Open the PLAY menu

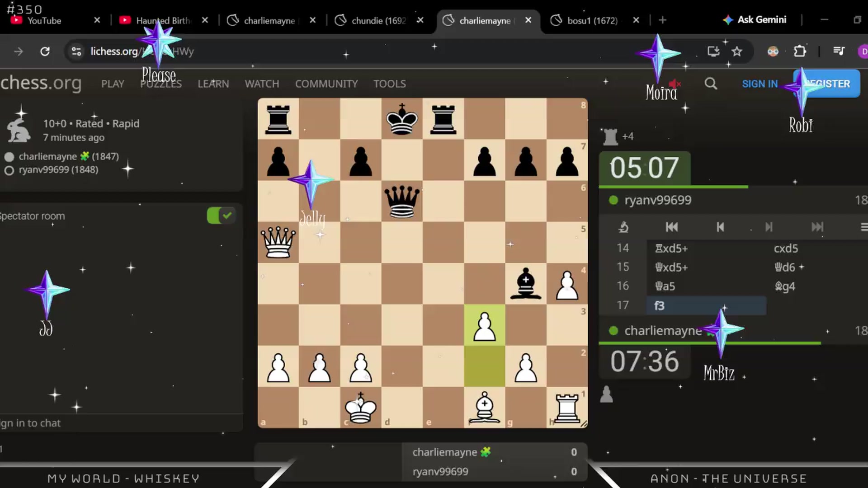point(113,84)
